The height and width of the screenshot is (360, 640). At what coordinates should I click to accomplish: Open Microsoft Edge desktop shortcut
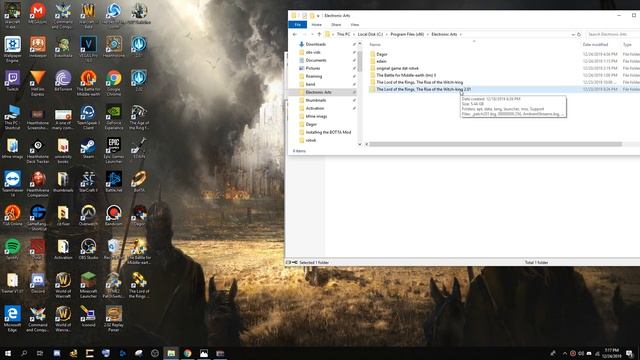12,319
